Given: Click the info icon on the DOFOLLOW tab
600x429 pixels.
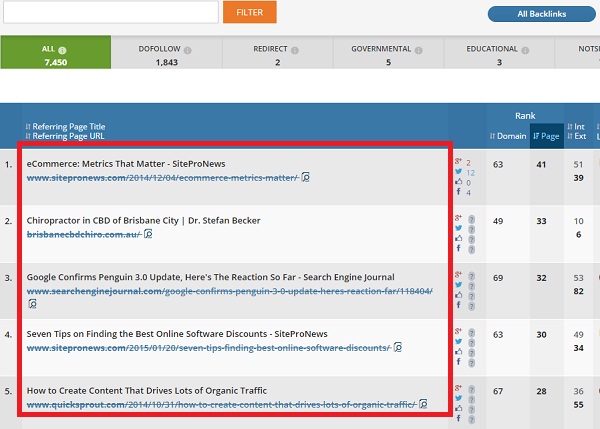Looking at the screenshot, I should pos(188,49).
